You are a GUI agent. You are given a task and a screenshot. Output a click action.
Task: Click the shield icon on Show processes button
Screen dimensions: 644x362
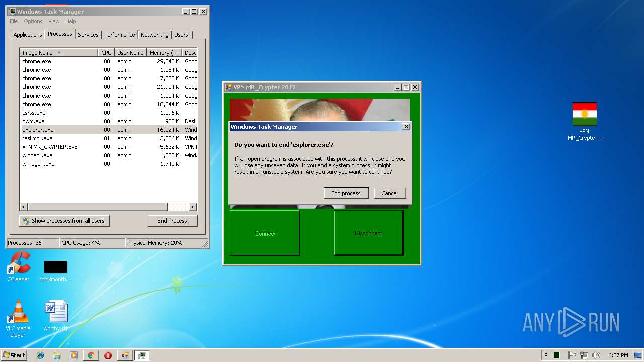(27, 221)
